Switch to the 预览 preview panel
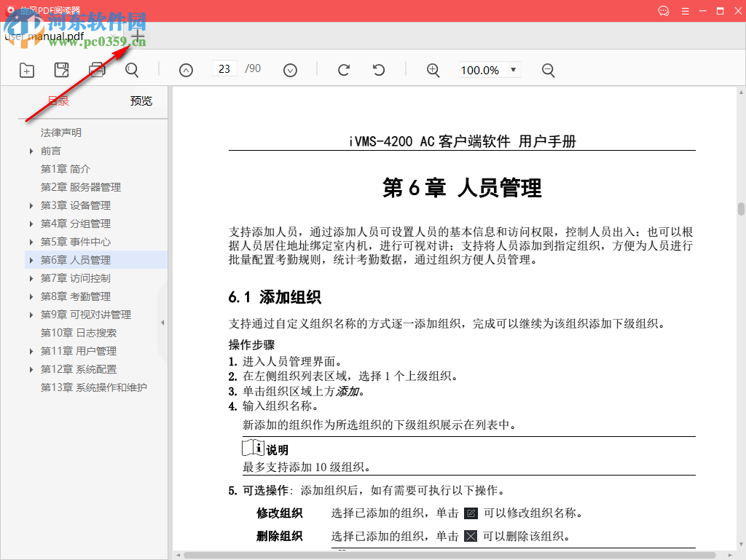746x560 pixels. point(141,101)
